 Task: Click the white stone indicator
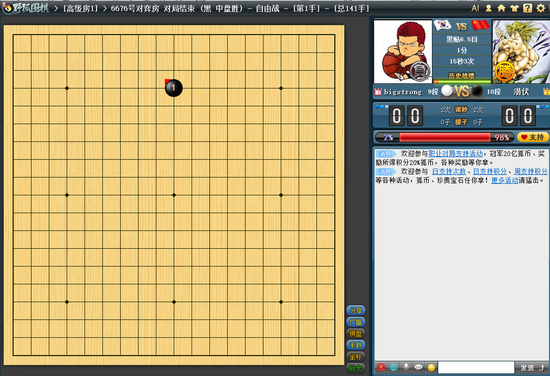coord(447,91)
